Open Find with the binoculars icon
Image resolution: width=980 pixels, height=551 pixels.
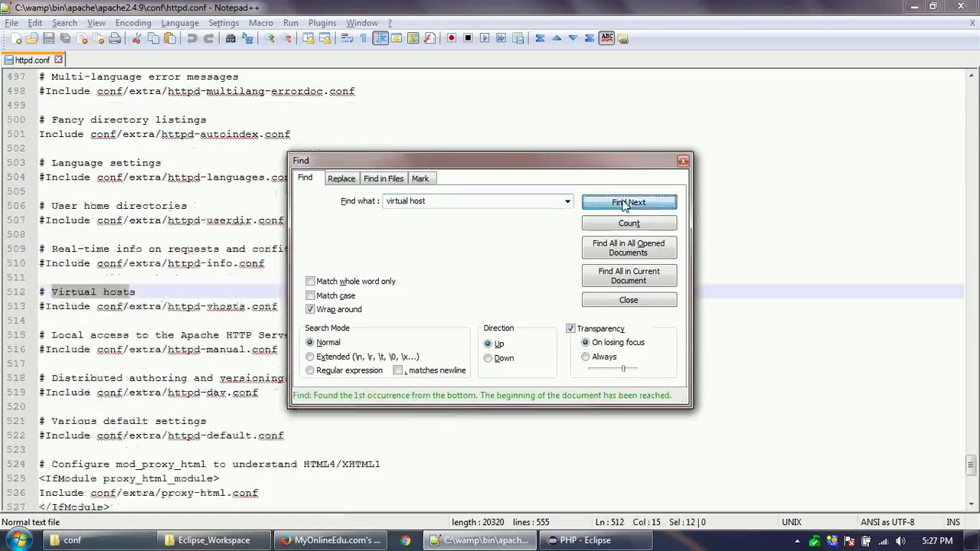click(x=230, y=38)
